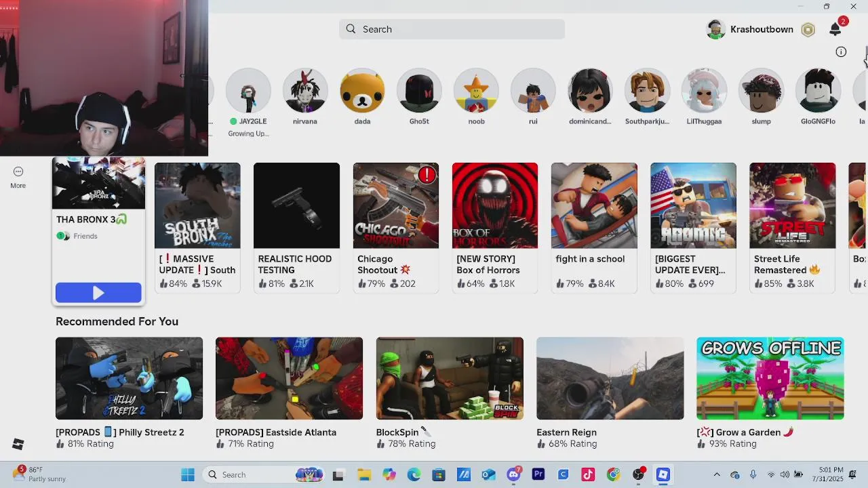
Task: Open Box of Horrors game thumbnail
Action: click(x=495, y=205)
